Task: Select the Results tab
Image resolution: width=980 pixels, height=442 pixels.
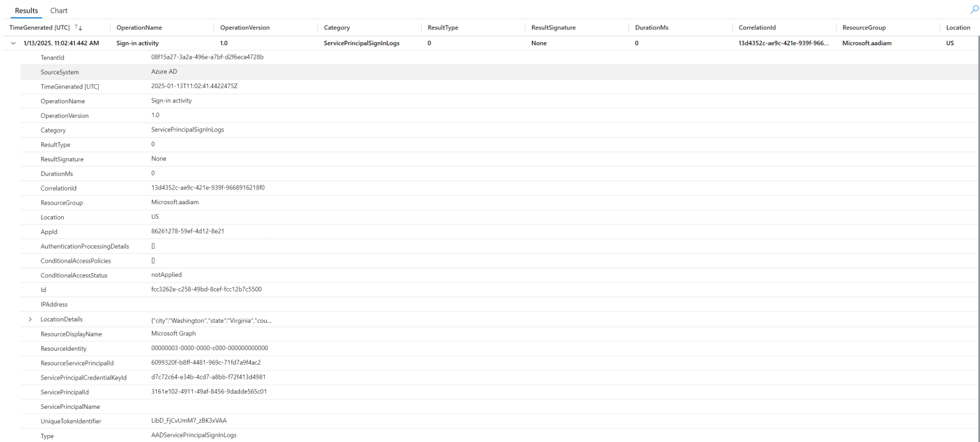Action: coord(26,11)
